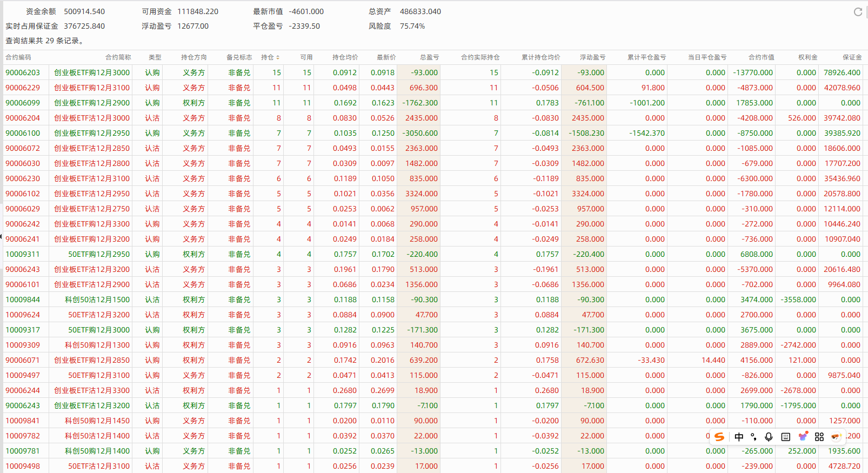Toggle the IME punctuation mode button
This screenshot has width=868, height=473.
coord(753,437)
